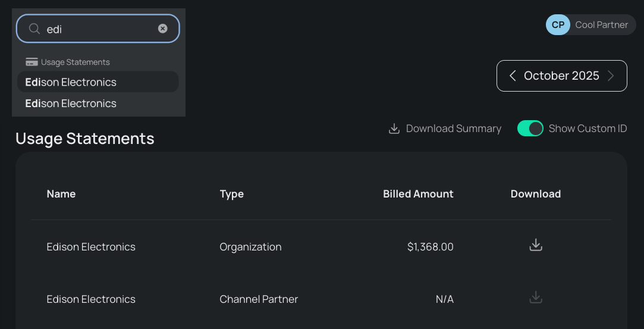Screen dimensions: 644x329
Task: Select the highlighted Edison Electronics suggestion
Action: (98, 82)
